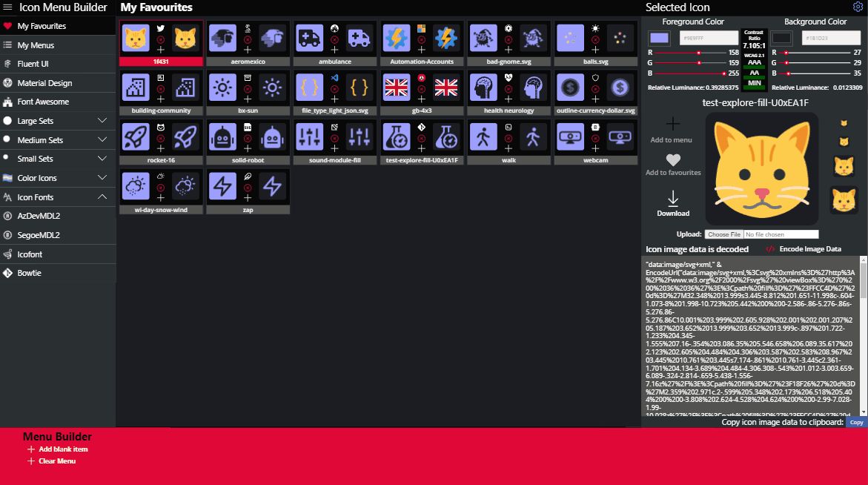Select the purple-background walk icon preview
This screenshot has width=868, height=485.
(x=483, y=136)
